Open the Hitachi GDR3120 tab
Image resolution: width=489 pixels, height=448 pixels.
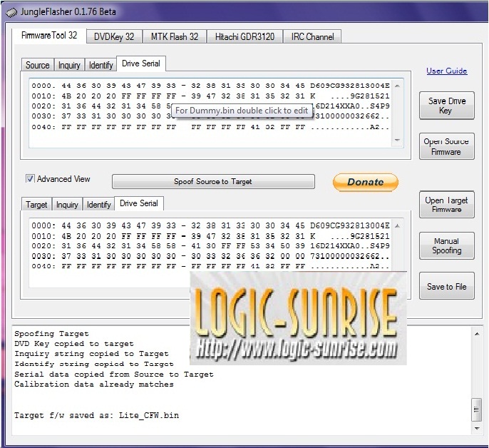click(x=244, y=37)
